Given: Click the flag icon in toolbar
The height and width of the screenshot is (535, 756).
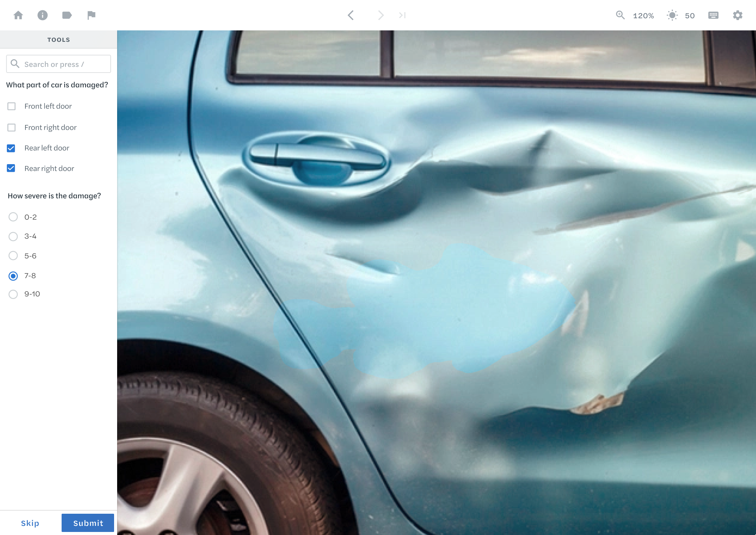Looking at the screenshot, I should tap(92, 15).
